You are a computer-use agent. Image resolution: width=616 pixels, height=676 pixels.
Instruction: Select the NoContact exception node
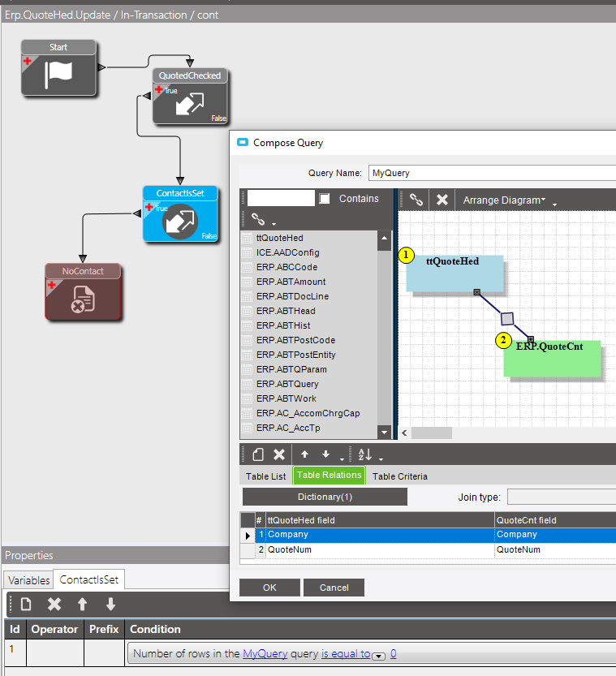click(83, 292)
